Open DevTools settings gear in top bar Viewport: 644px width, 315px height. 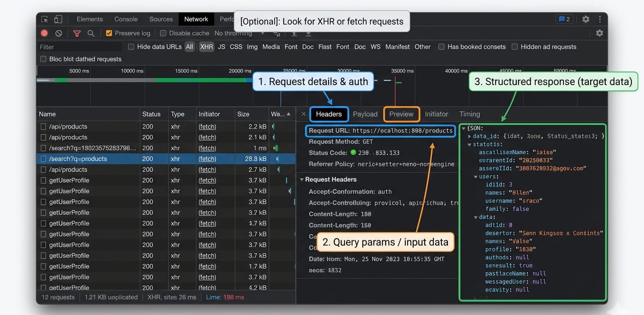click(585, 19)
